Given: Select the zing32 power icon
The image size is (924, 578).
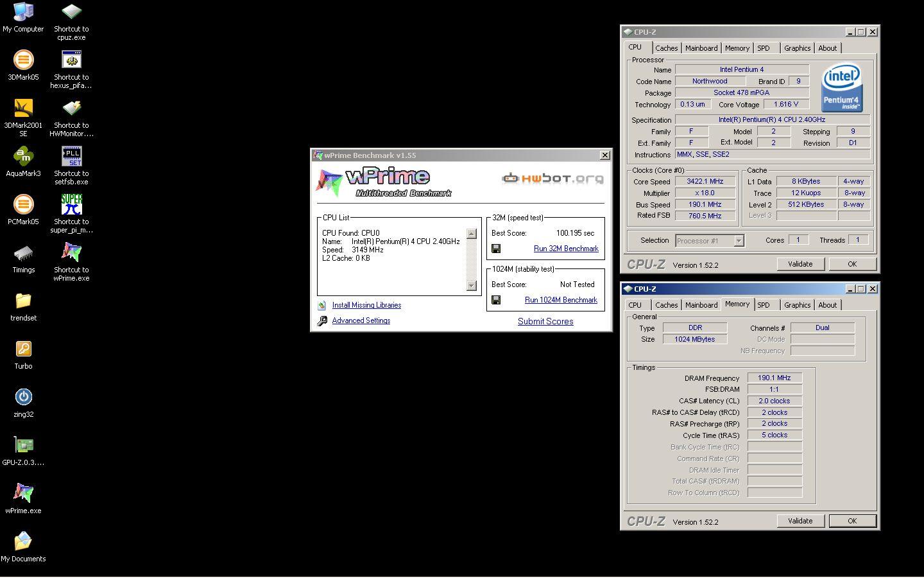Looking at the screenshot, I should pos(23,402).
